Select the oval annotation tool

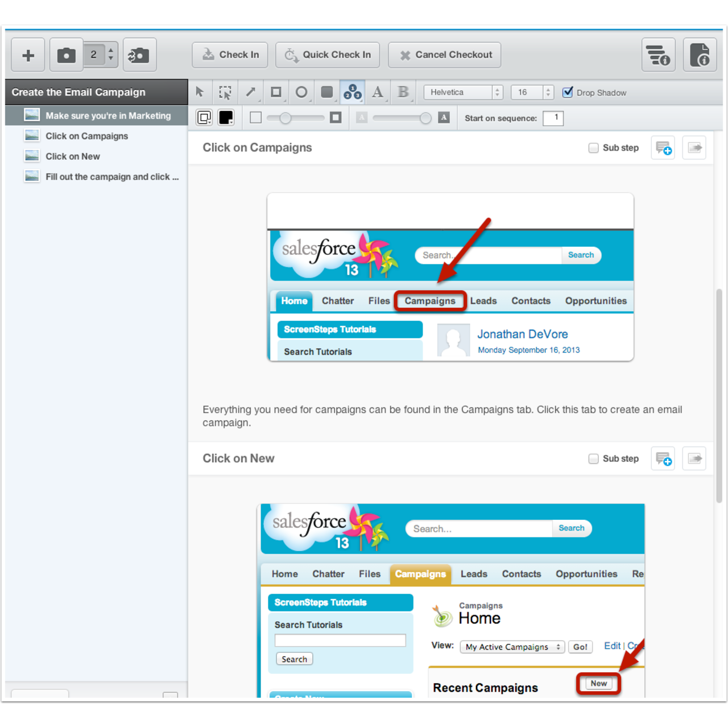click(301, 92)
